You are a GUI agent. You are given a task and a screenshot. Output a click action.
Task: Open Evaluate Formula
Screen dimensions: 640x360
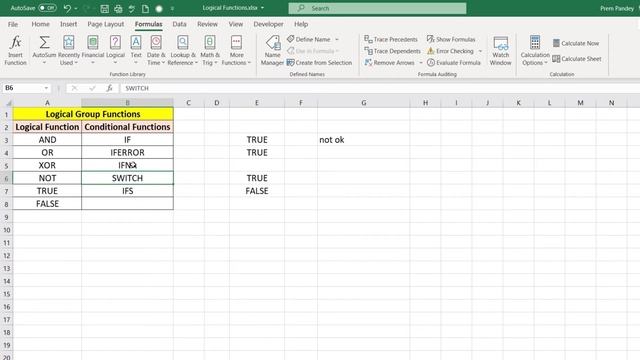453,62
